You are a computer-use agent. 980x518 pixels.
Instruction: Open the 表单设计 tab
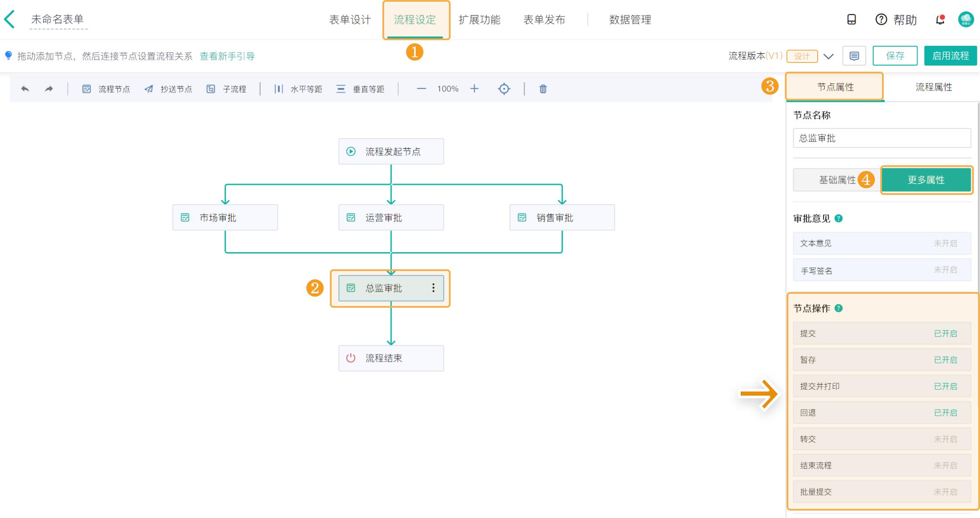pos(350,20)
